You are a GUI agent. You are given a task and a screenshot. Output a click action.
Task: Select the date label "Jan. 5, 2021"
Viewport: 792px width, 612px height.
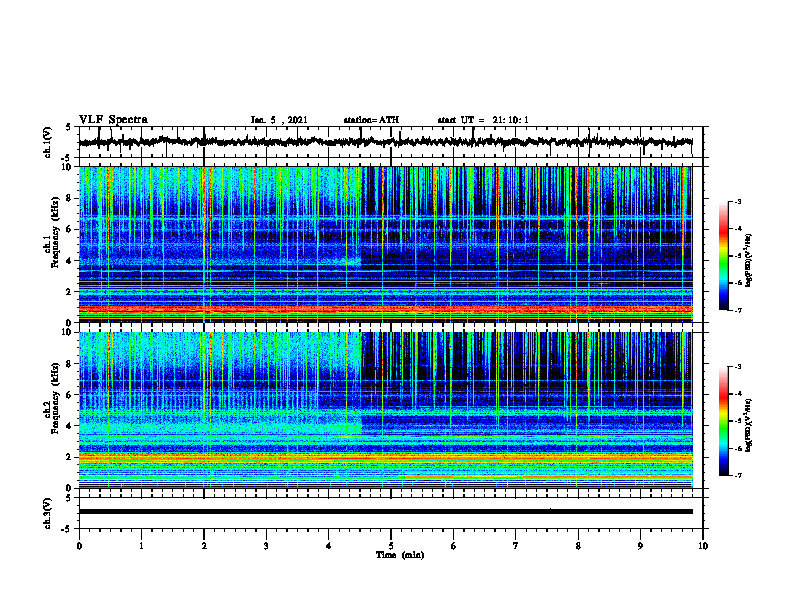(279, 120)
